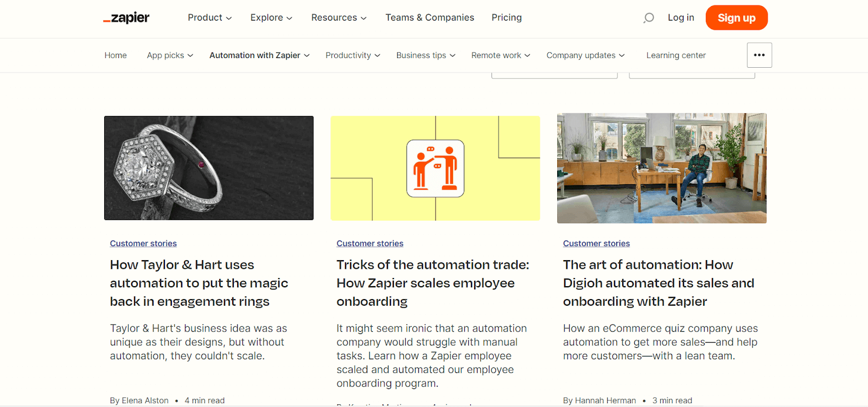Click the Log in link
Viewport: 868px width, 407px height.
pos(681,18)
